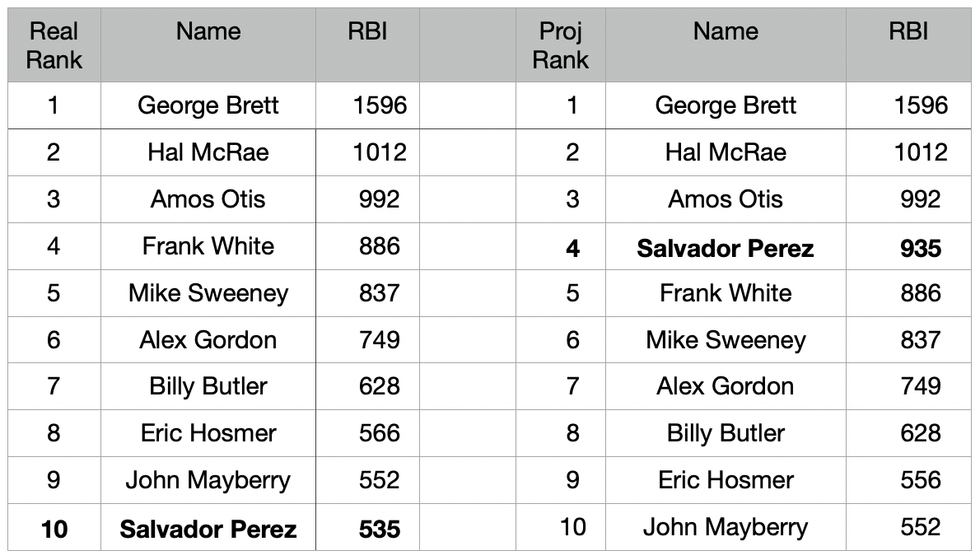Click the Proj Rank column header

561,45
